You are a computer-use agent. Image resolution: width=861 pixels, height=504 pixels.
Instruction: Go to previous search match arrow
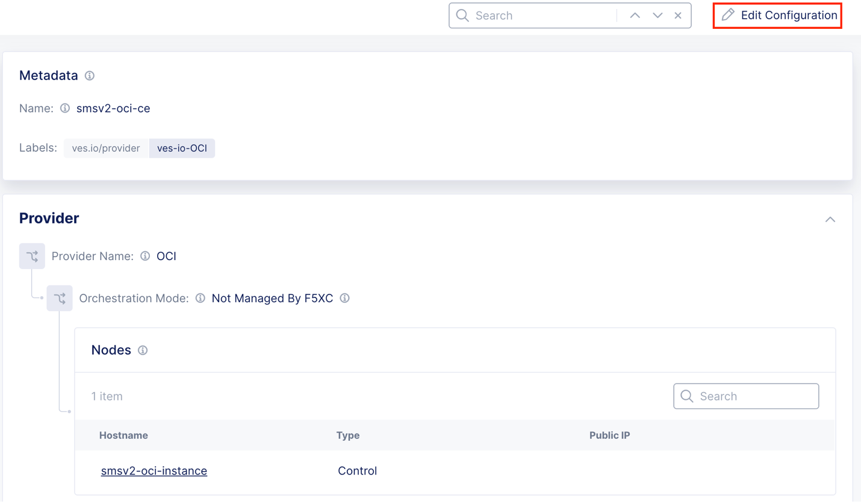[x=635, y=16]
